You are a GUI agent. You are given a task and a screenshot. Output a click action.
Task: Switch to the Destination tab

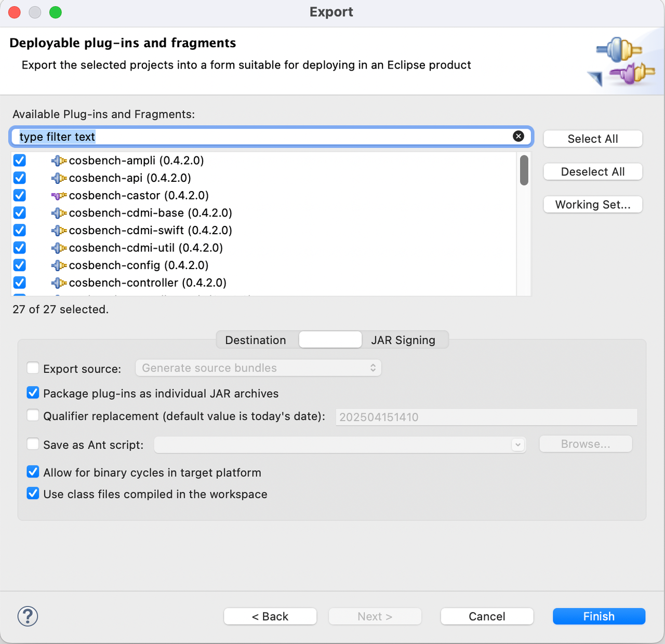(256, 340)
